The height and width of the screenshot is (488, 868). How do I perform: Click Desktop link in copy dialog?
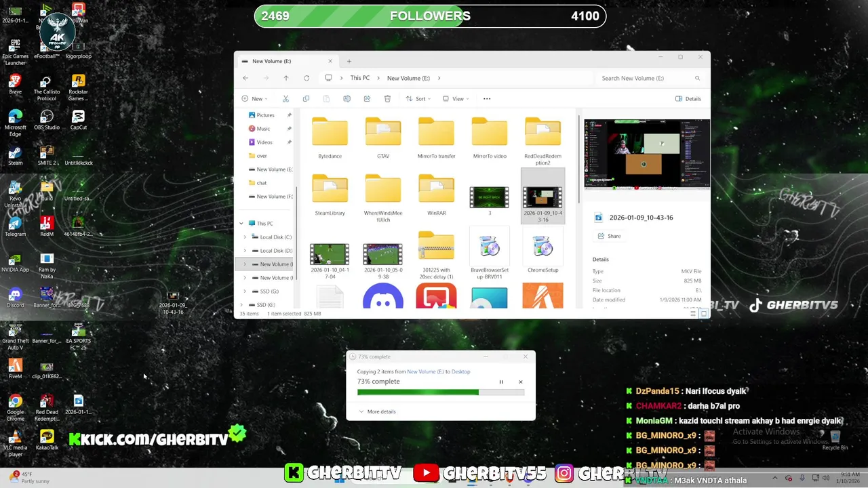click(461, 371)
